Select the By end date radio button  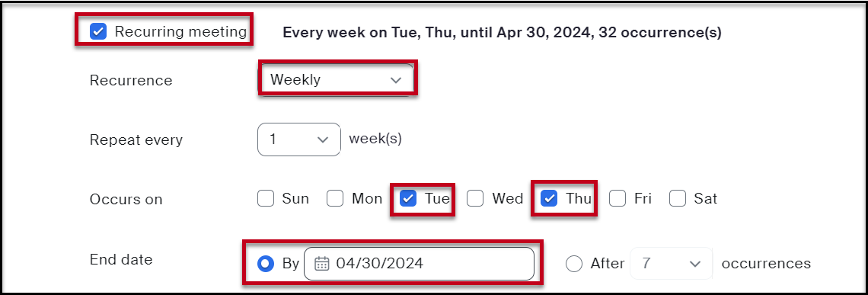(x=266, y=264)
